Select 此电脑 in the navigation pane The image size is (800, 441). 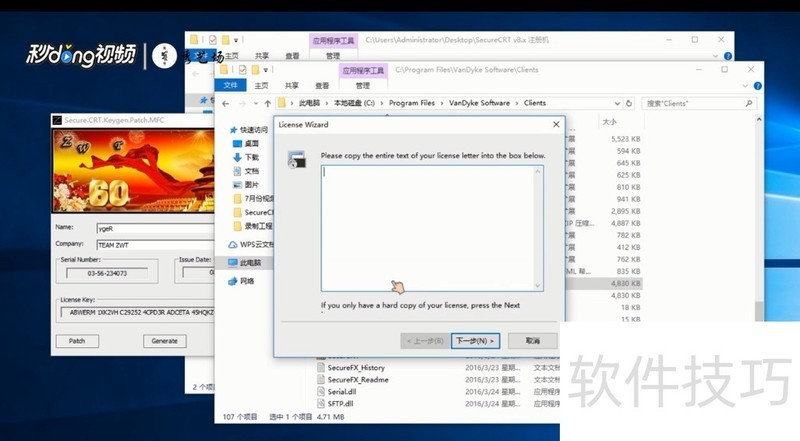coord(245,262)
